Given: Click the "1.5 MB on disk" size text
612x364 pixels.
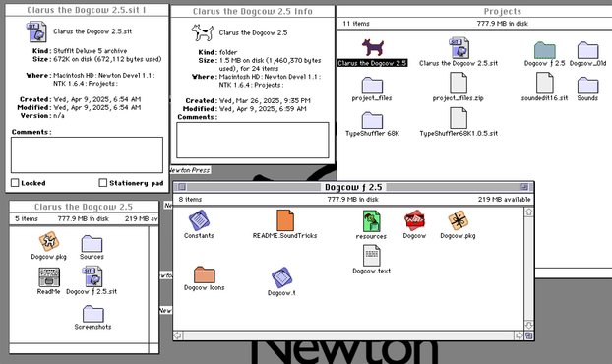Looking at the screenshot, I should 270,64.
